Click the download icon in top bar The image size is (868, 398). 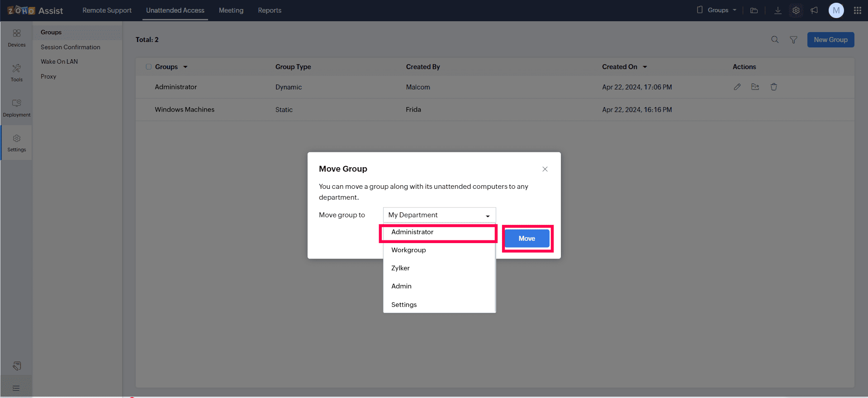(778, 10)
